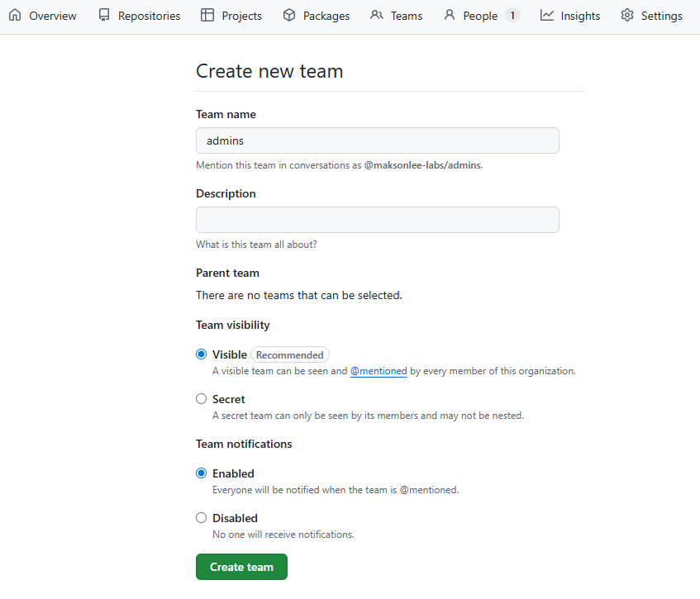Choose Disabled for team notifications
Image resolution: width=700 pixels, height=599 pixels.
coord(202,518)
